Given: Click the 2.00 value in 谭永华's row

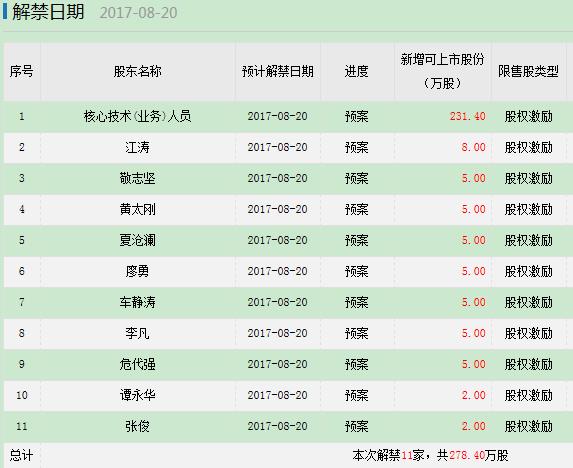Looking at the screenshot, I should [x=473, y=395].
